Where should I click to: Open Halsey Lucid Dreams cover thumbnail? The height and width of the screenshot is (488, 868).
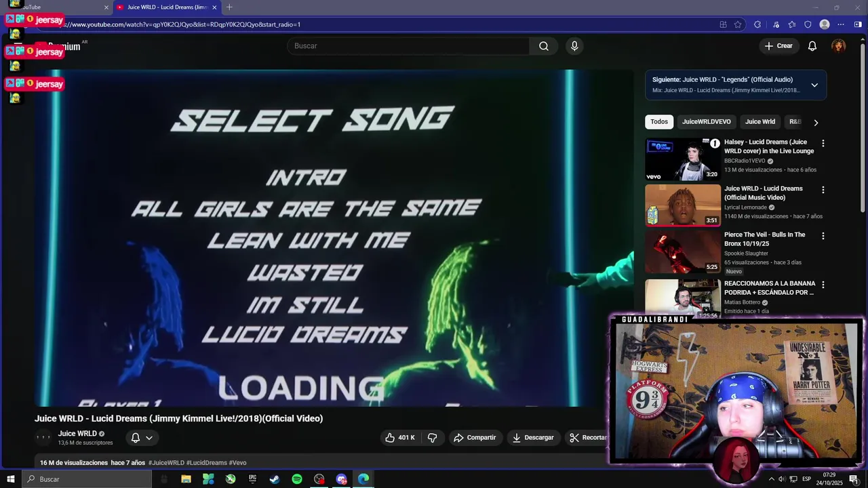coord(682,159)
